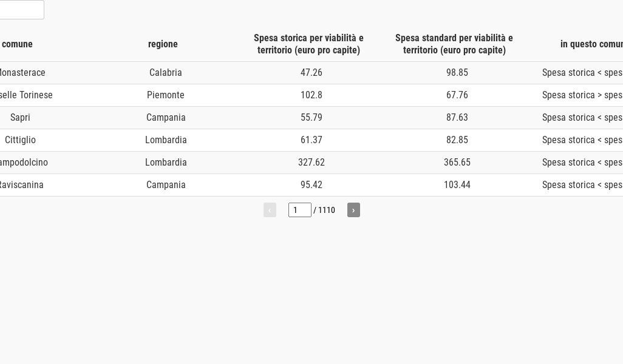Select the Sapri comune cell
The width and height of the screenshot is (623, 364).
[20, 118]
